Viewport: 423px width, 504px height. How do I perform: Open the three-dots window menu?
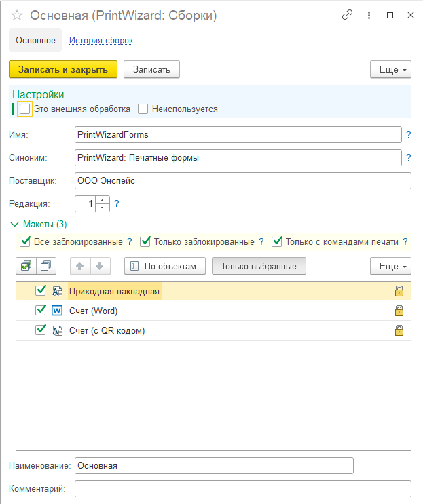(x=369, y=15)
